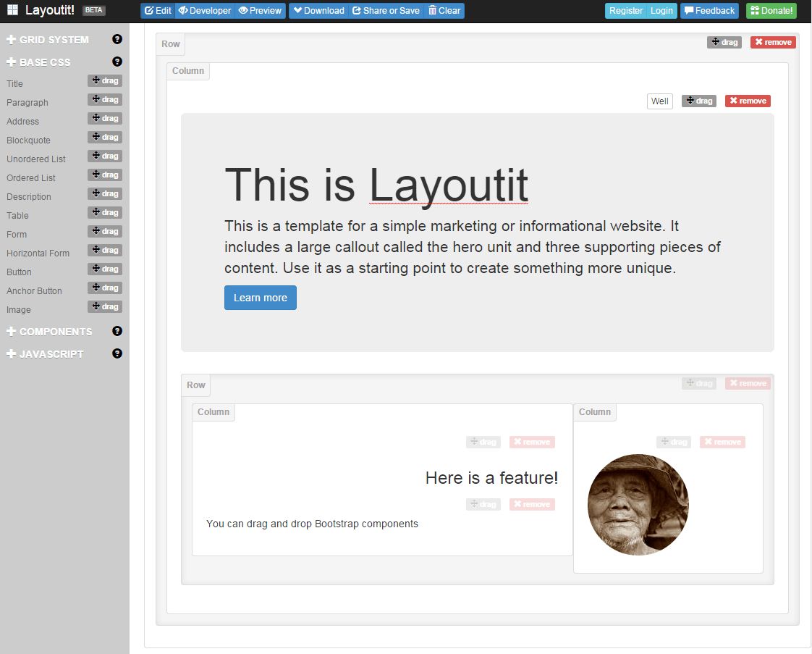Click the Download heart icon
This screenshot has height=654, width=812.
pyautogui.click(x=297, y=10)
